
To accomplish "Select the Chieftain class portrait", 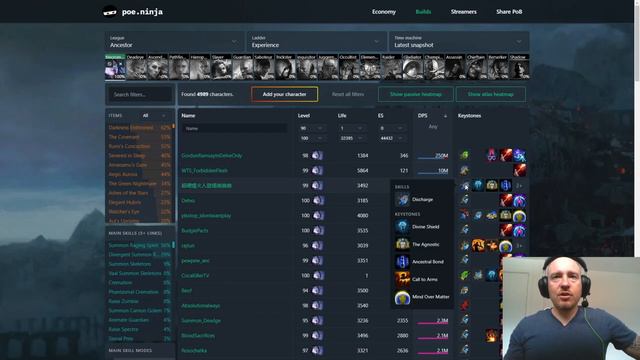I will pyautogui.click(x=476, y=67).
